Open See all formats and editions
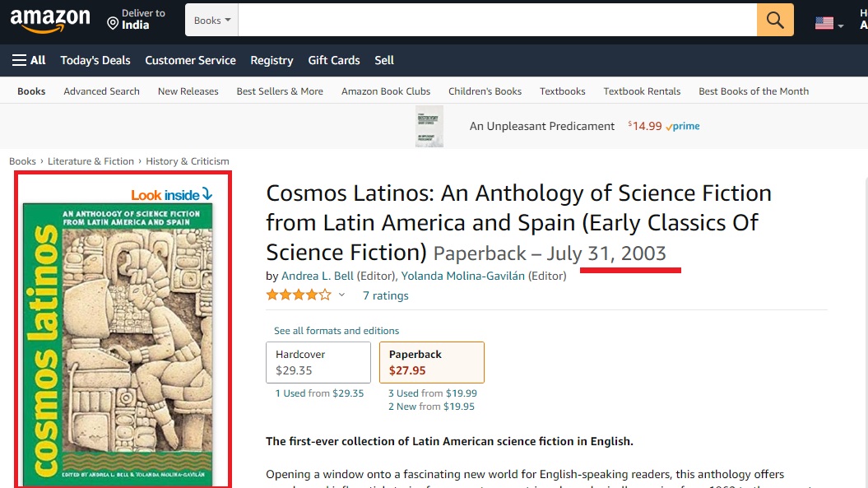868x488 pixels. (336, 331)
